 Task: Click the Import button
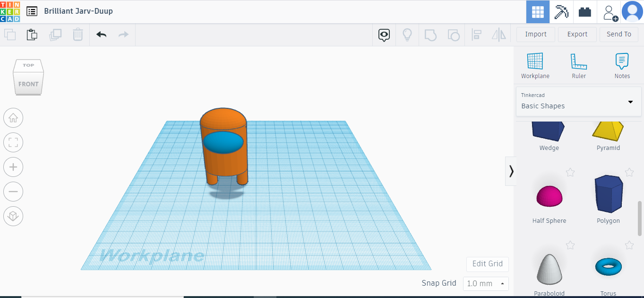point(536,34)
